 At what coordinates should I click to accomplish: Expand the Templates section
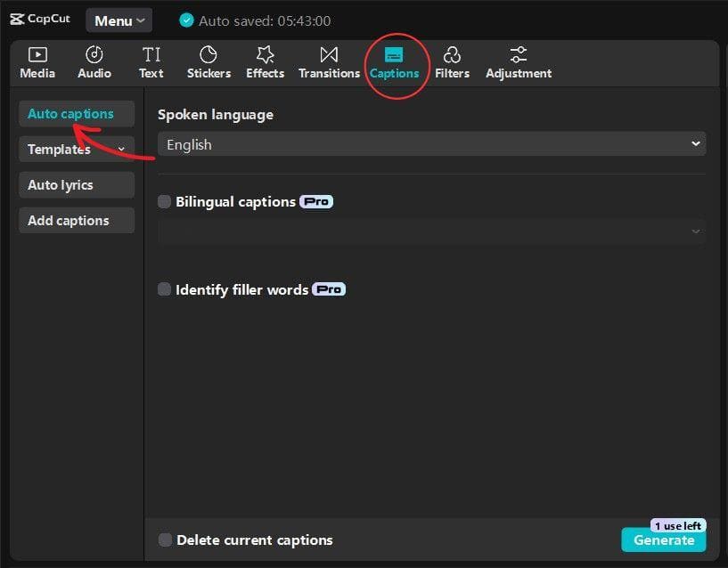[77, 149]
